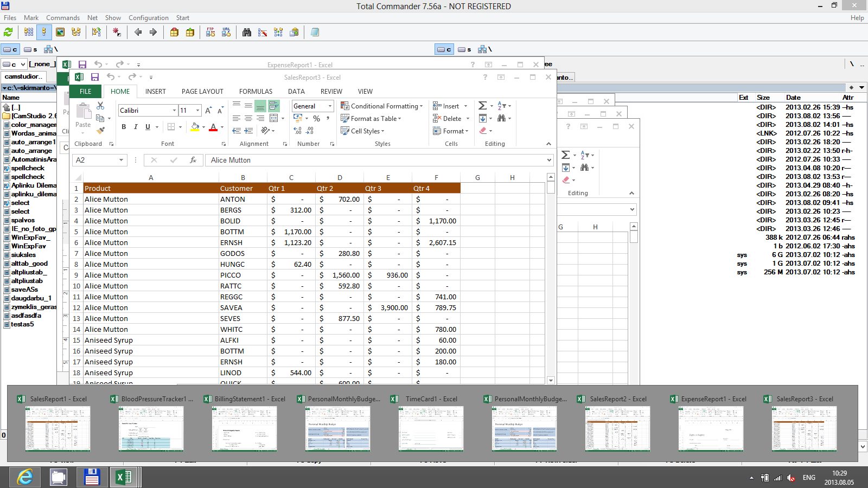Image resolution: width=868 pixels, height=488 pixels.
Task: Enable thumbnail view in Total Commander toolbar
Action: point(60,33)
